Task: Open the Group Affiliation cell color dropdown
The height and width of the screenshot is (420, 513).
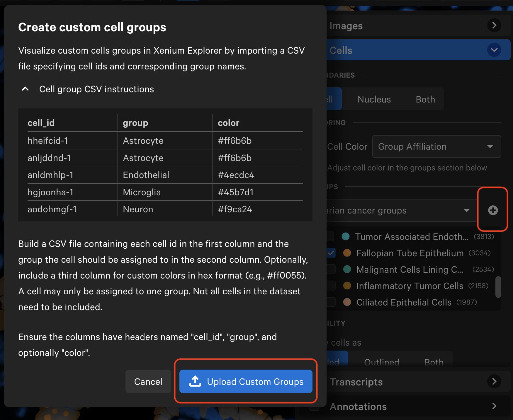Action: tap(436, 146)
